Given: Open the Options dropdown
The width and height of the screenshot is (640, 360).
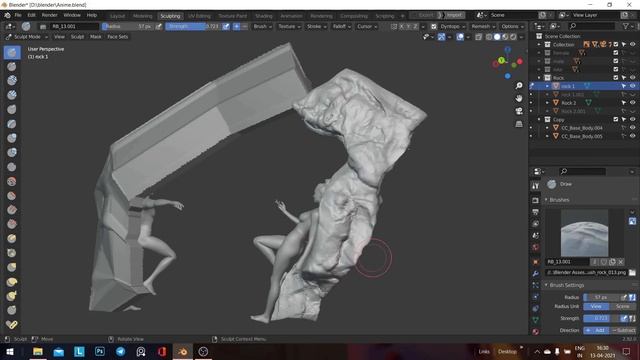Looking at the screenshot, I should [x=513, y=27].
